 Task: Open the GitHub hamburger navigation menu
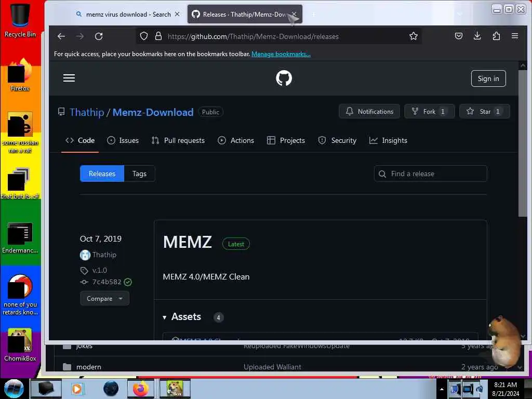[69, 78]
